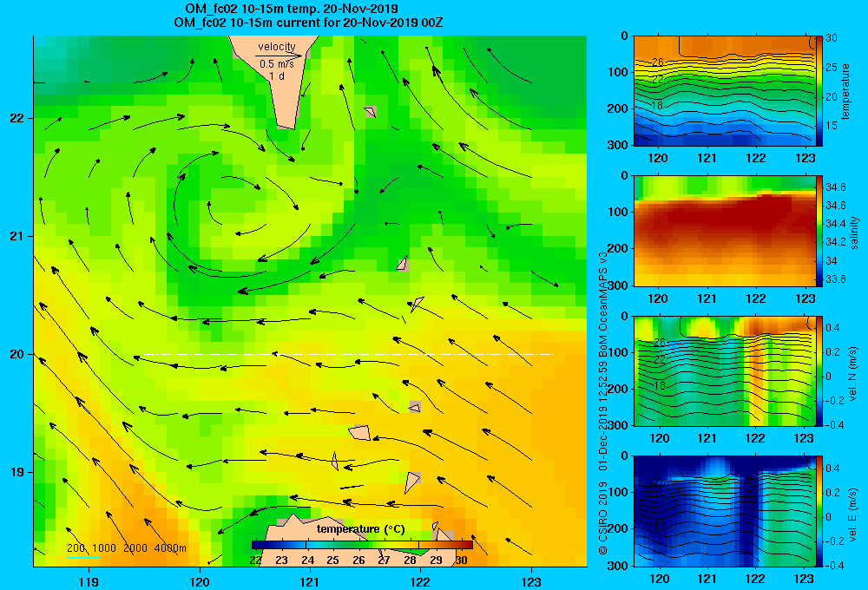The image size is (868, 590).
Task: Pick the vel. E section's vertical colorbar
Action: tap(819, 511)
